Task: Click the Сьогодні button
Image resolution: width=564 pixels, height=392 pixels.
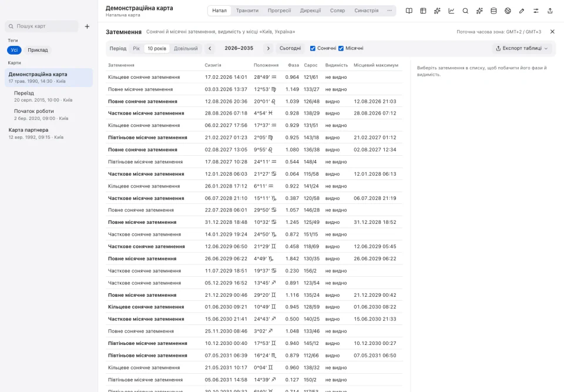Action: point(290,48)
